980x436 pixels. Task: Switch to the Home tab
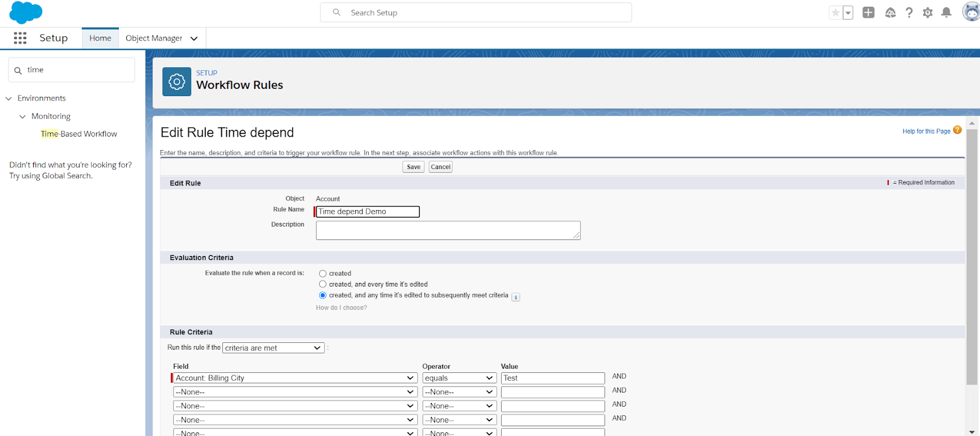pyautogui.click(x=100, y=38)
